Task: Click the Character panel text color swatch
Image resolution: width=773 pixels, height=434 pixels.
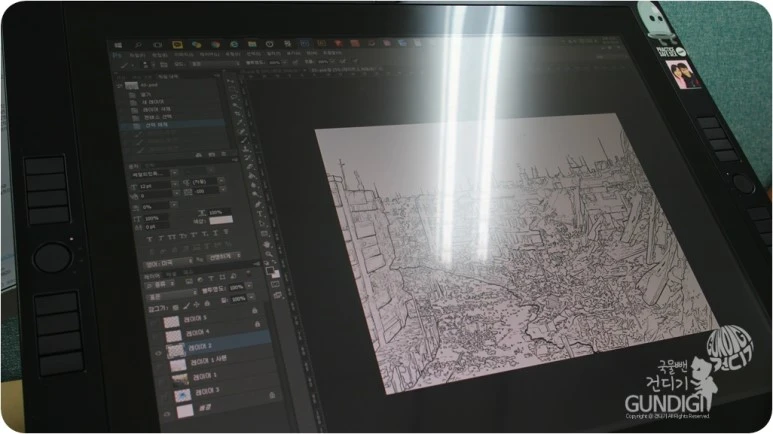Action: pos(221,220)
